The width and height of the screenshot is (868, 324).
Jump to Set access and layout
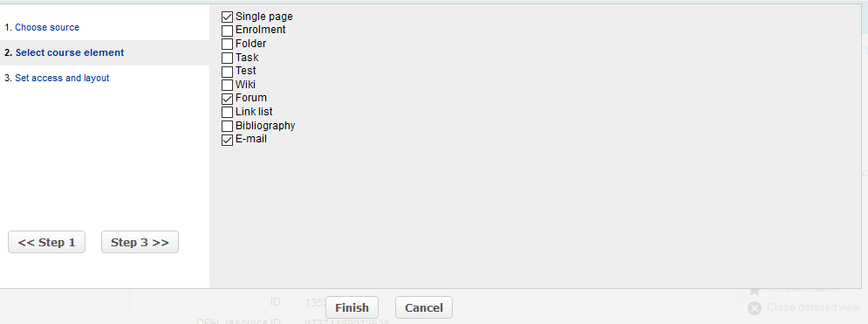tap(62, 78)
